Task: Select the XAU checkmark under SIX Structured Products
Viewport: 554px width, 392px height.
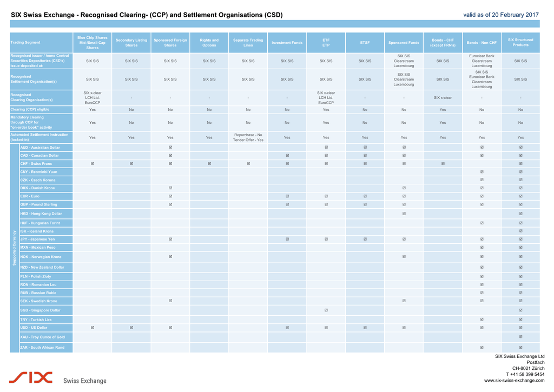Action: point(521,336)
